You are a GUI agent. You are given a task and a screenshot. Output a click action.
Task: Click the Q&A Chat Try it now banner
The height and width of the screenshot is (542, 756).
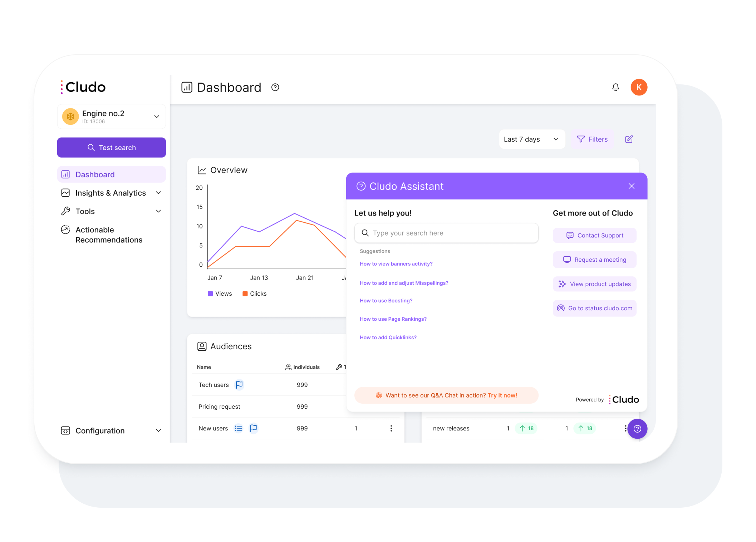(446, 395)
